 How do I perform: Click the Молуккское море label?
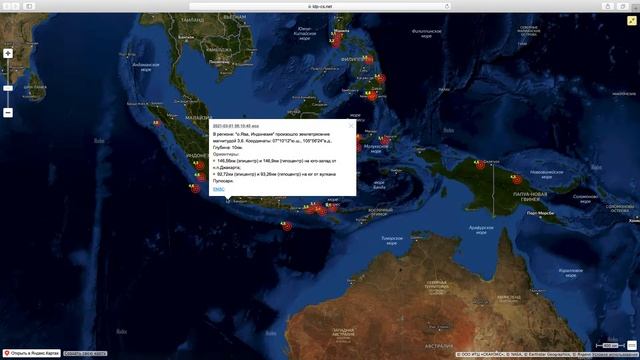[376, 149]
